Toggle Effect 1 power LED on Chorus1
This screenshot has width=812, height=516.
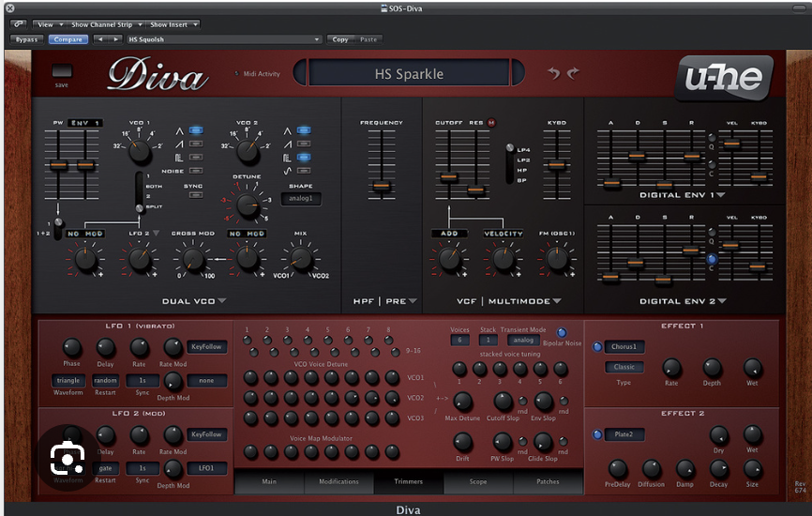pos(597,346)
